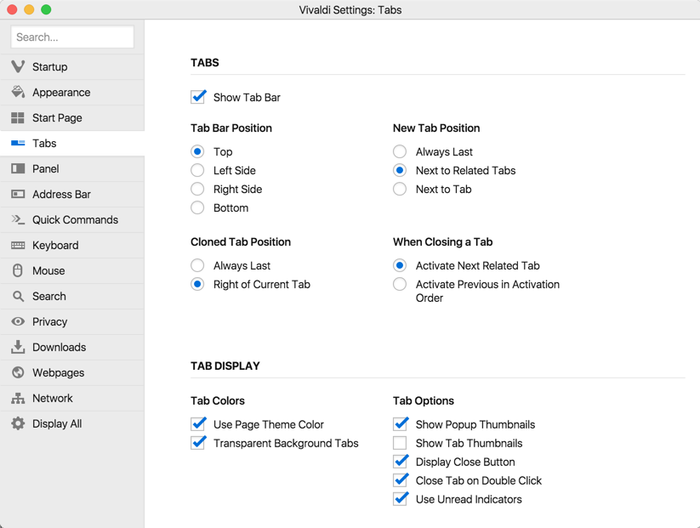Click the Startup V icon in sidebar

pos(18,67)
